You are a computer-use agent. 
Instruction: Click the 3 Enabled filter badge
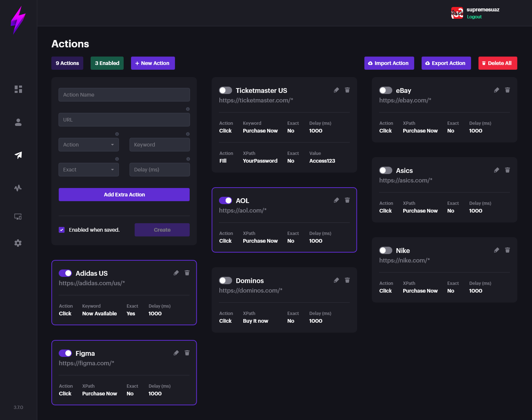[x=107, y=63]
